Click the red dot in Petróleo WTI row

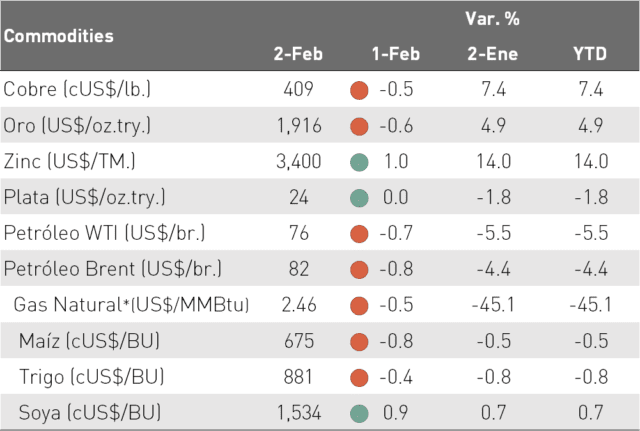(359, 234)
